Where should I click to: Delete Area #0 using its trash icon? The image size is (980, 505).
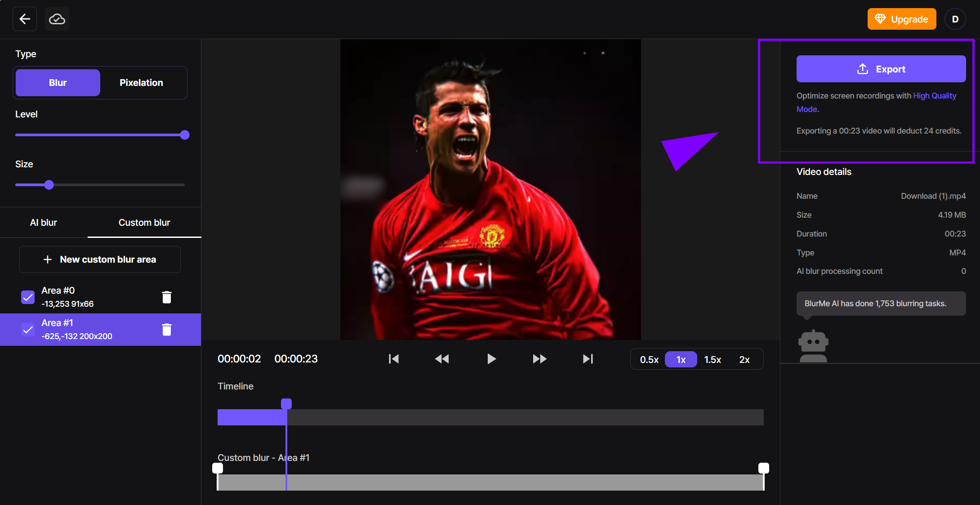pyautogui.click(x=167, y=297)
